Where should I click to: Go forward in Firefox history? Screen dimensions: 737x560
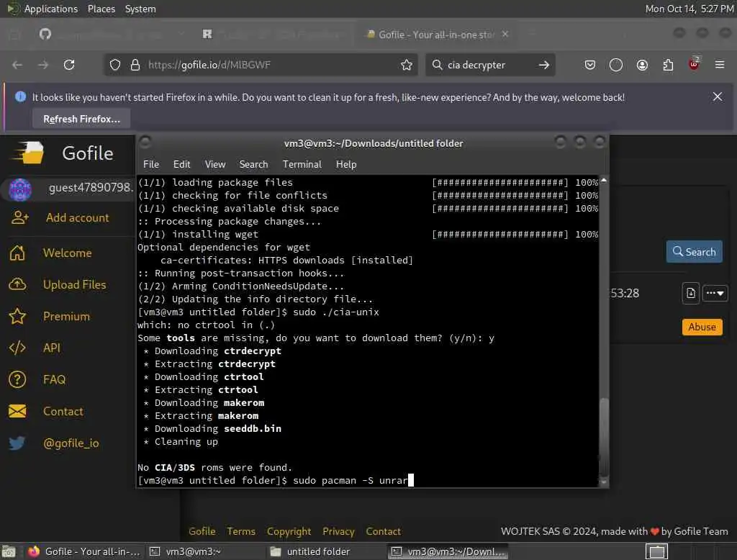tap(43, 65)
